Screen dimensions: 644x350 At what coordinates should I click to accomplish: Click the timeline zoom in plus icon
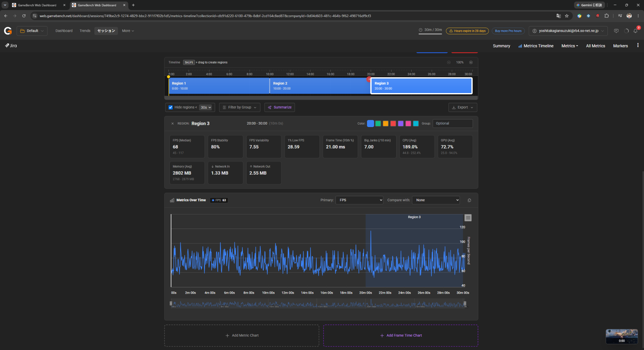471,62
